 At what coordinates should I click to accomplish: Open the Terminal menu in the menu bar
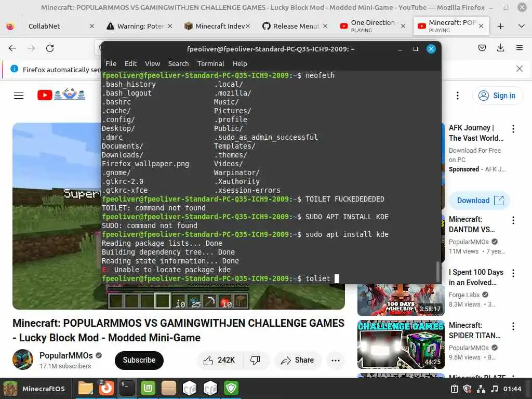coord(211,64)
